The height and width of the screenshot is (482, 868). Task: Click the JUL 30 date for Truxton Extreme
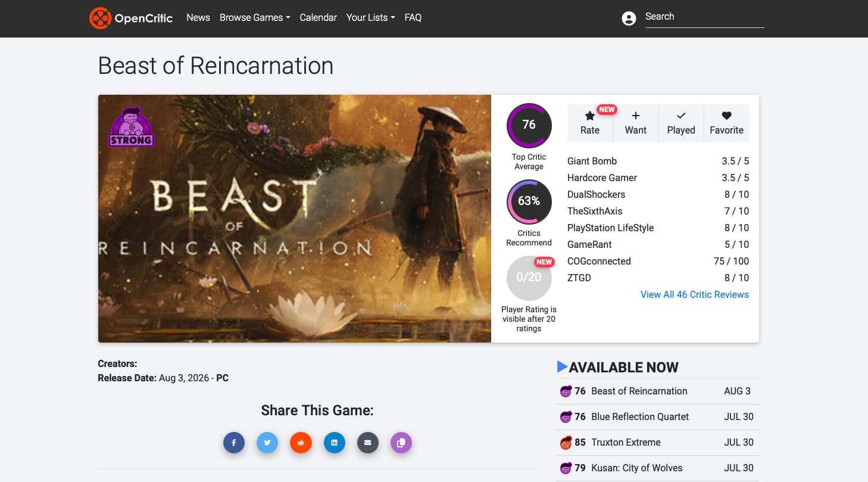pos(739,443)
